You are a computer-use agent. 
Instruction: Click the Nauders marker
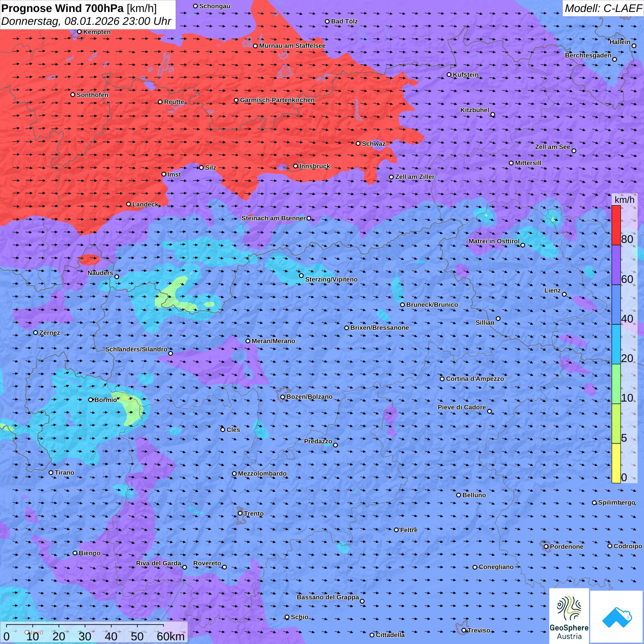(x=117, y=276)
